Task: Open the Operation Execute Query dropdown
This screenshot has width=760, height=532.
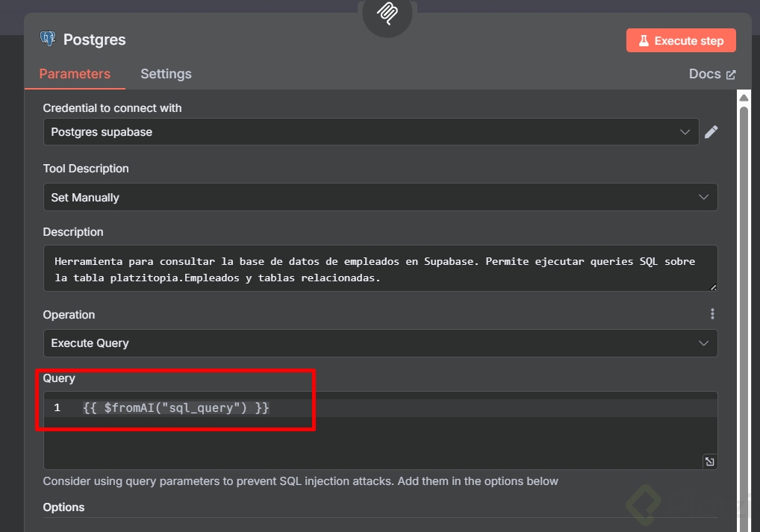Action: 381,343
